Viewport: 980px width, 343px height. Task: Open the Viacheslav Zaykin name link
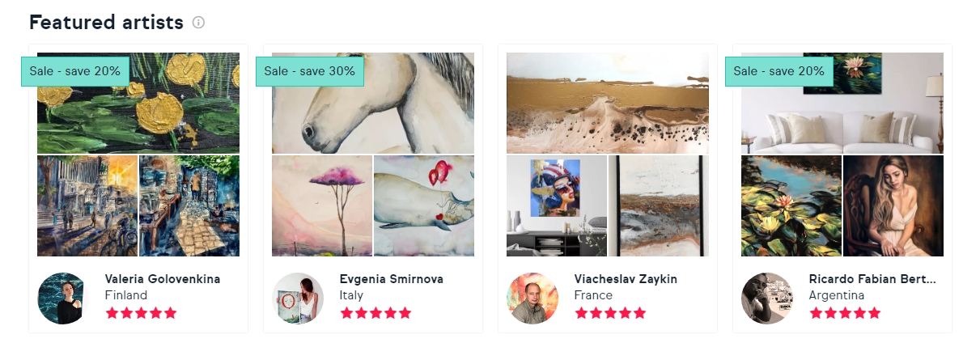tap(626, 279)
